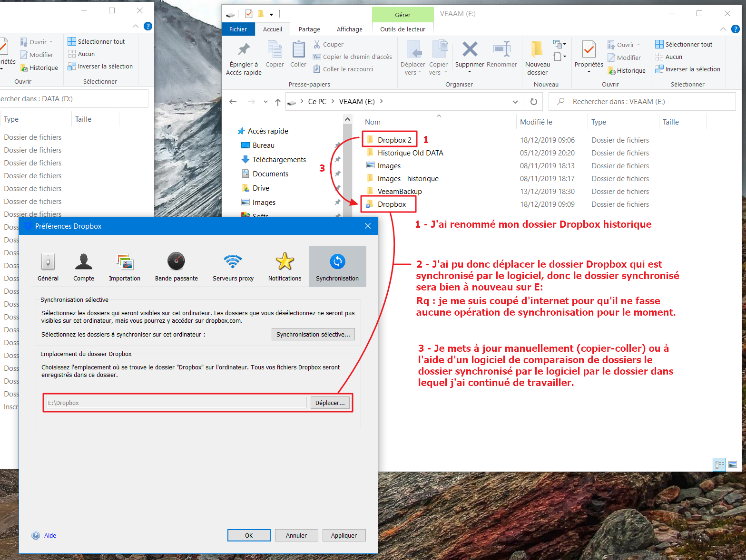This screenshot has height=560, width=746.
Task: Click the Appliquer button
Action: (344, 535)
